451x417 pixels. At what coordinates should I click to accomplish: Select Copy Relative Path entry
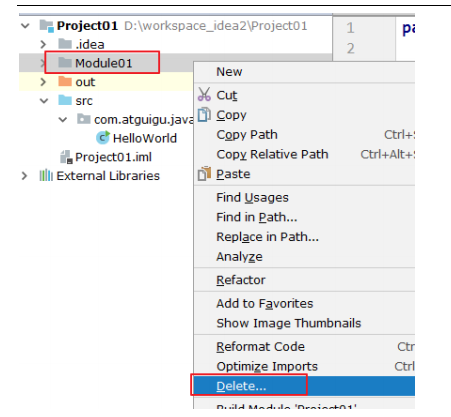[304, 154]
